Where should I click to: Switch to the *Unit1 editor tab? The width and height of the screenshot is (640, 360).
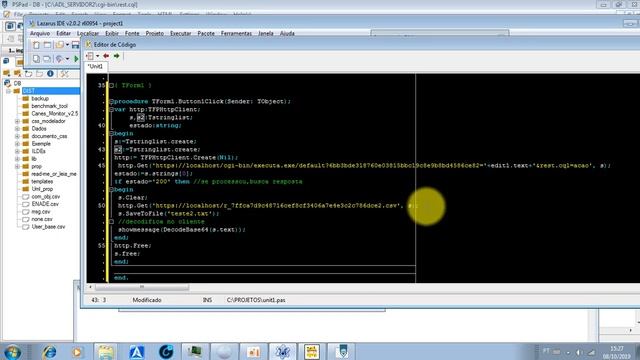96,67
